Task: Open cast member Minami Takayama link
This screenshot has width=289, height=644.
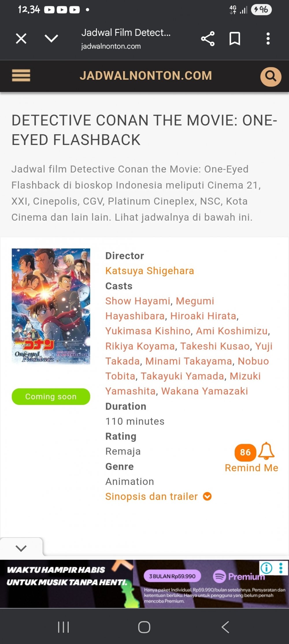Action: [189, 361]
